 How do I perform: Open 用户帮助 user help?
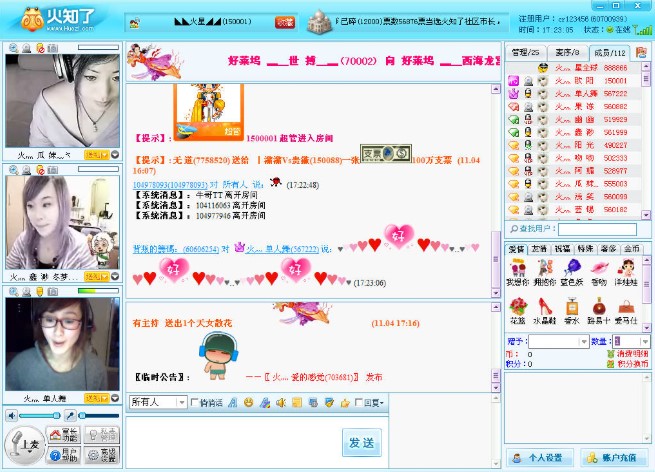[x=63, y=455]
